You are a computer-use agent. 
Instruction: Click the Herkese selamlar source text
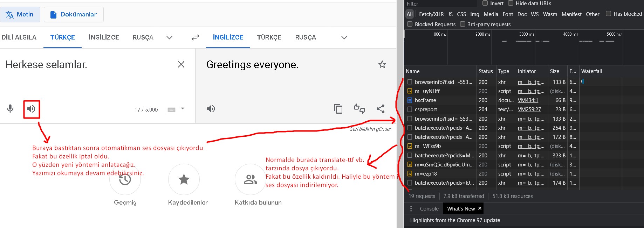[46, 65]
